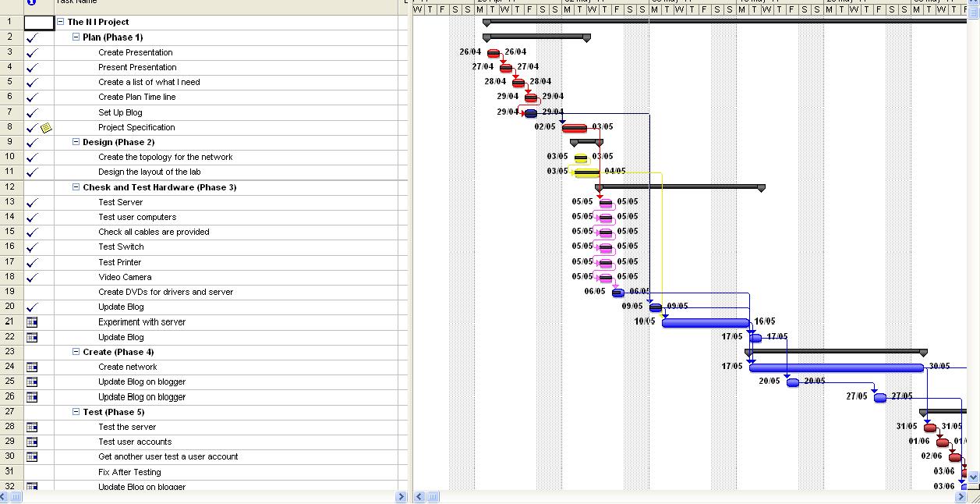Collapse the Test (Phase 5) group
This screenshot has height=504, width=980.
[x=75, y=412]
